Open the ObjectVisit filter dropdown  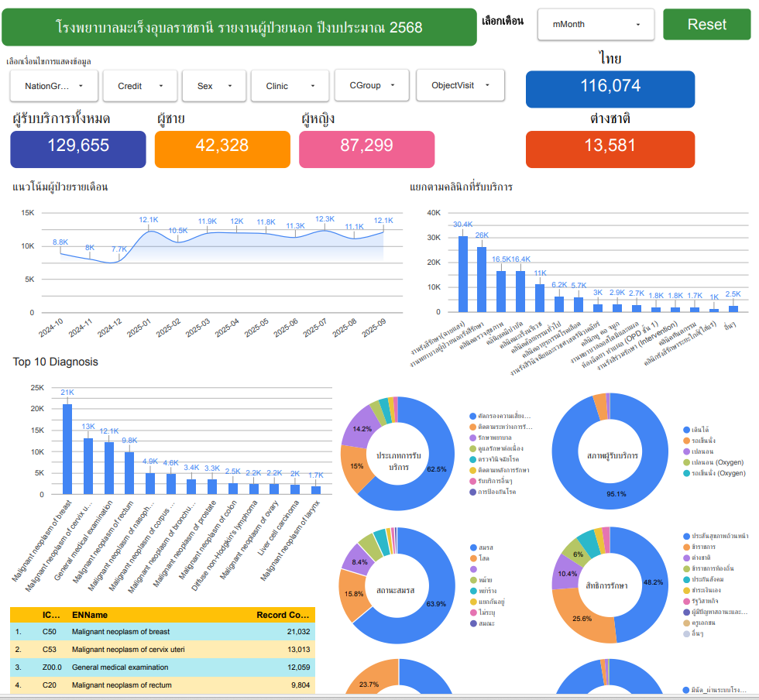tap(460, 85)
